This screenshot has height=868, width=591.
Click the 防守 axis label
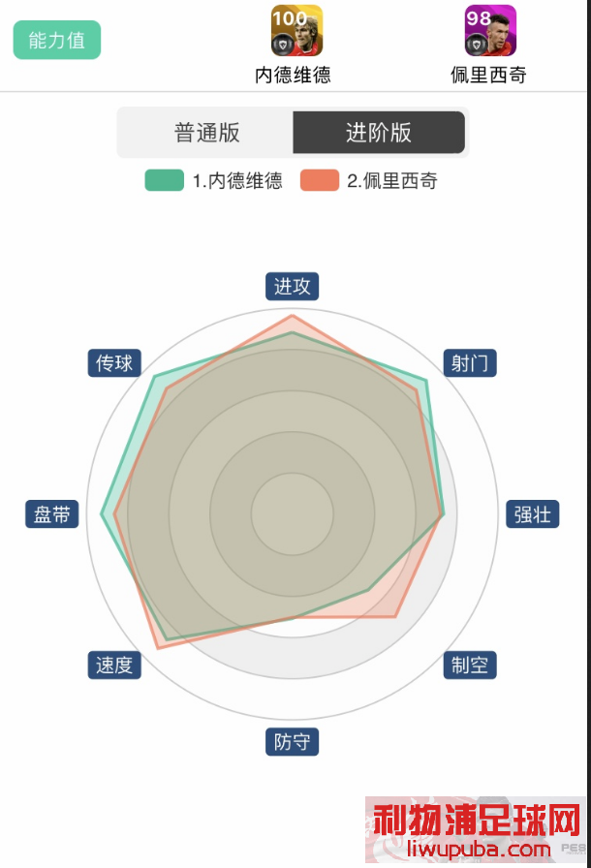(293, 742)
